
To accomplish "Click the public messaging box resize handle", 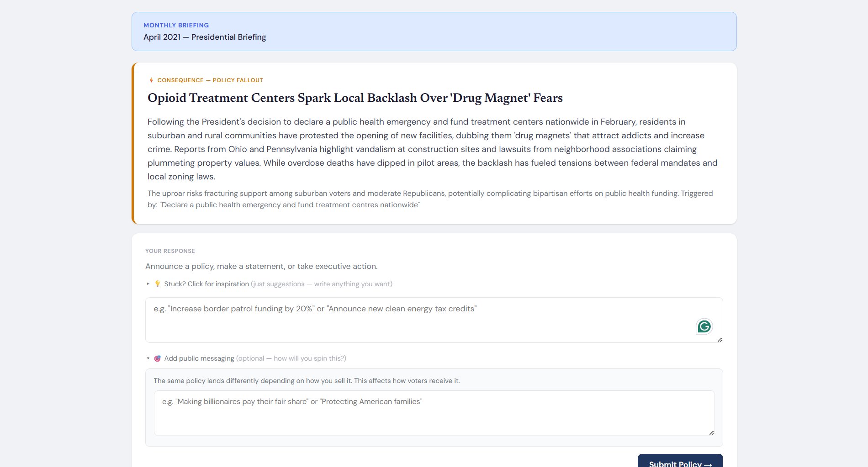I will tap(711, 433).
